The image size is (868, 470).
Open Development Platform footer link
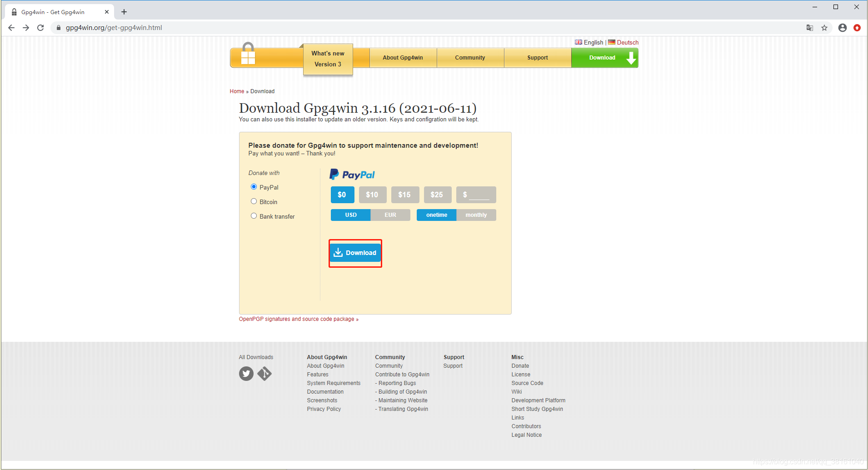[x=539, y=400]
